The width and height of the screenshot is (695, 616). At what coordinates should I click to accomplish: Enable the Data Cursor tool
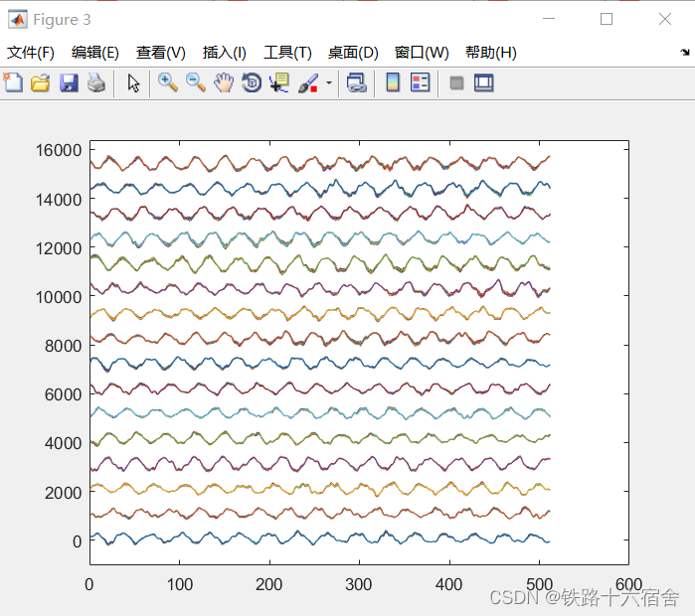(x=279, y=82)
